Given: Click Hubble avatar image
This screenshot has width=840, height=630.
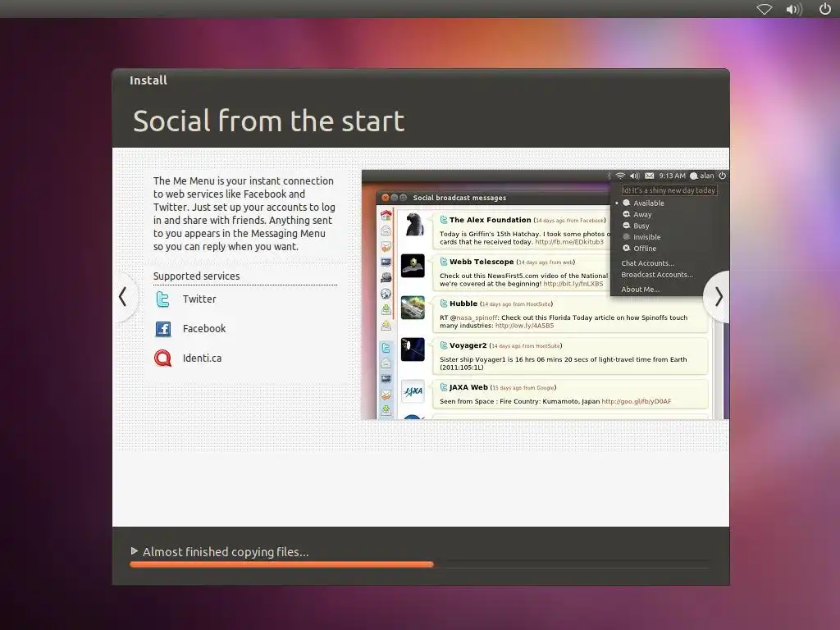Looking at the screenshot, I should click(413, 308).
